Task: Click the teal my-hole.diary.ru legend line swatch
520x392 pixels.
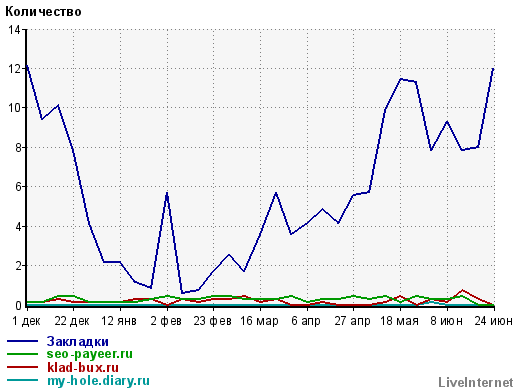Action: coord(22,380)
